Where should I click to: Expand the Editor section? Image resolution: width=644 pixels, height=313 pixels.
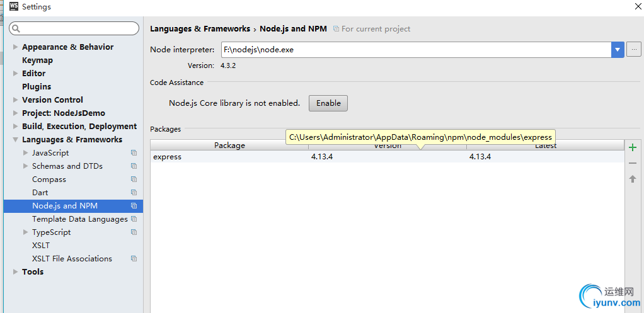(x=16, y=74)
